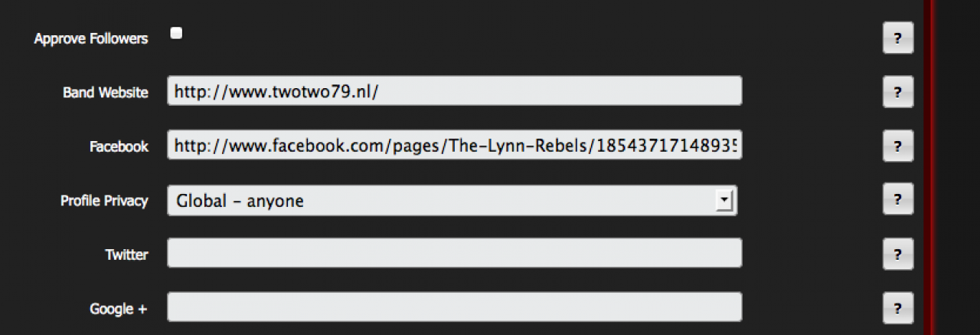
Task: Enable the Approve Followers checkbox
Action: pos(176,33)
